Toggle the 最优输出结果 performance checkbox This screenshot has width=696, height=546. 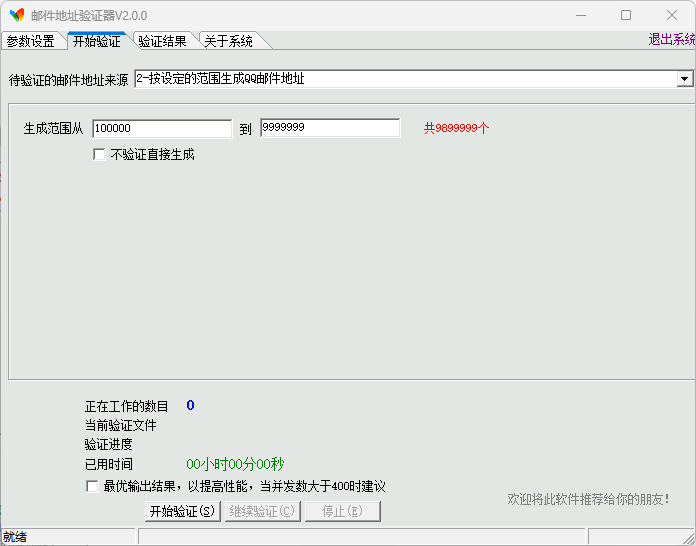coord(92,486)
